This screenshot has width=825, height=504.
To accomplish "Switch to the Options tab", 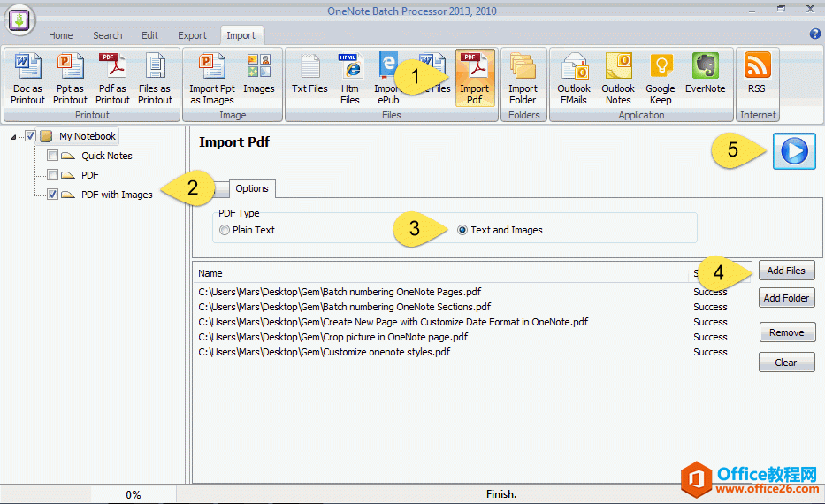I will pyautogui.click(x=251, y=188).
